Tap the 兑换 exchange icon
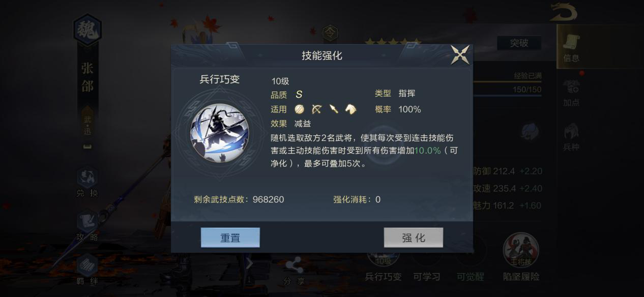The height and width of the screenshot is (297, 644). (87, 182)
